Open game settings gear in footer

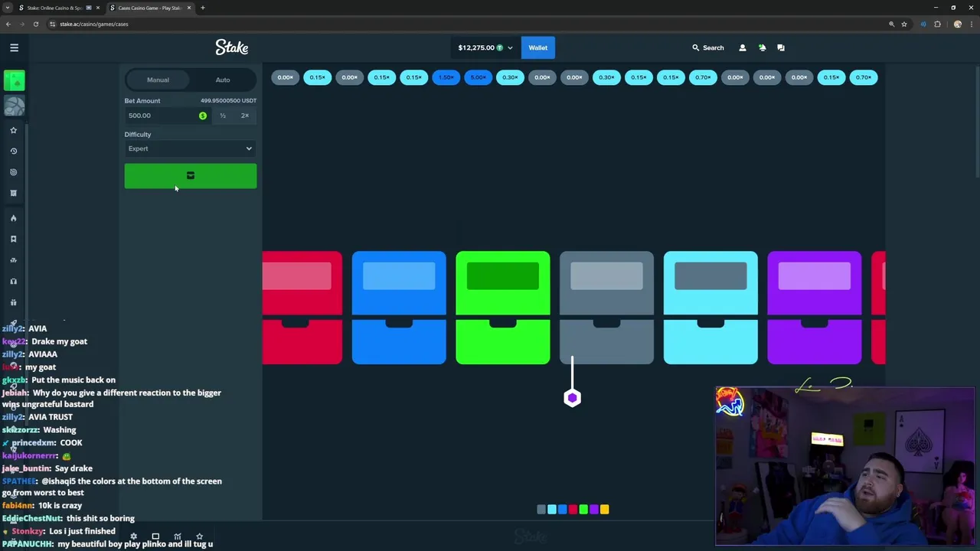tap(133, 536)
